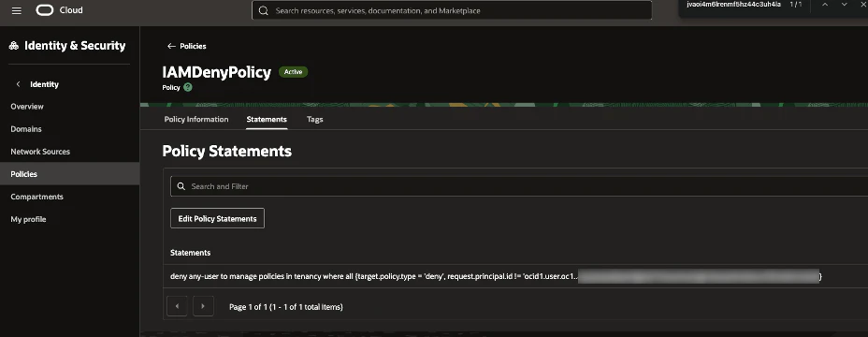The width and height of the screenshot is (868, 337).
Task: Click the Search and Filter field
Action: coord(519,186)
